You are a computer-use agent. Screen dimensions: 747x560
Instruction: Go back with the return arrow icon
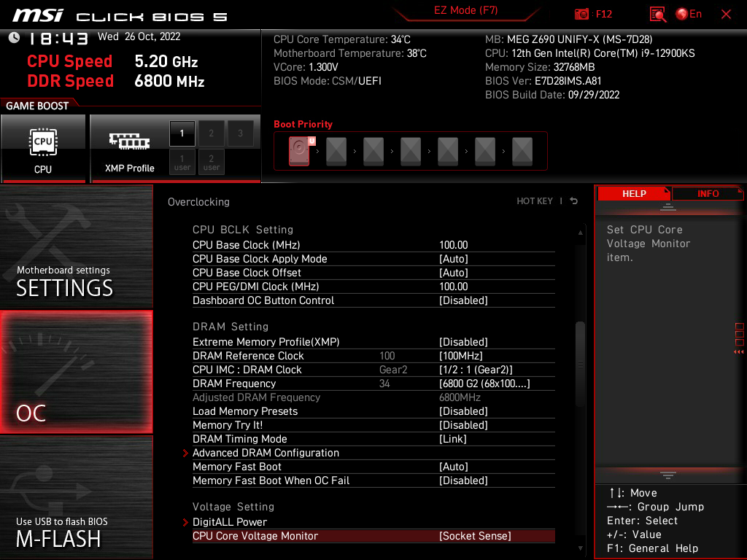573,201
